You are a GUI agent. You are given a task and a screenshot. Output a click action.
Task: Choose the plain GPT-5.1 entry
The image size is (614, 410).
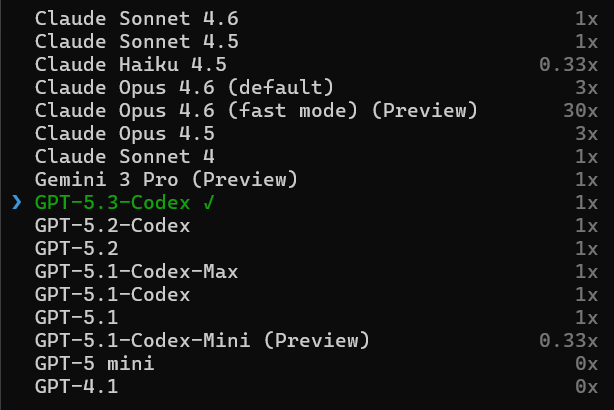click(x=76, y=318)
